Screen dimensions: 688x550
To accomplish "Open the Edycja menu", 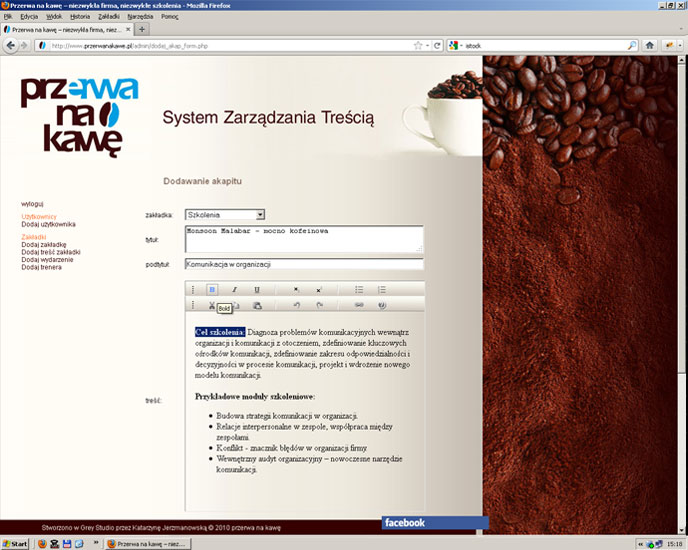I will pyautogui.click(x=29, y=17).
